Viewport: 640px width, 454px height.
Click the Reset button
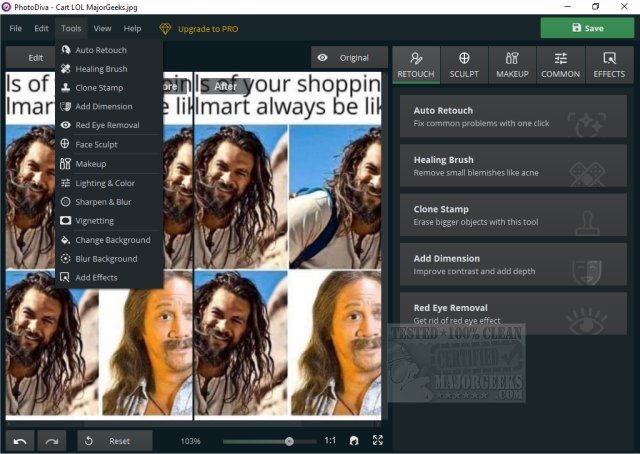tap(115, 441)
